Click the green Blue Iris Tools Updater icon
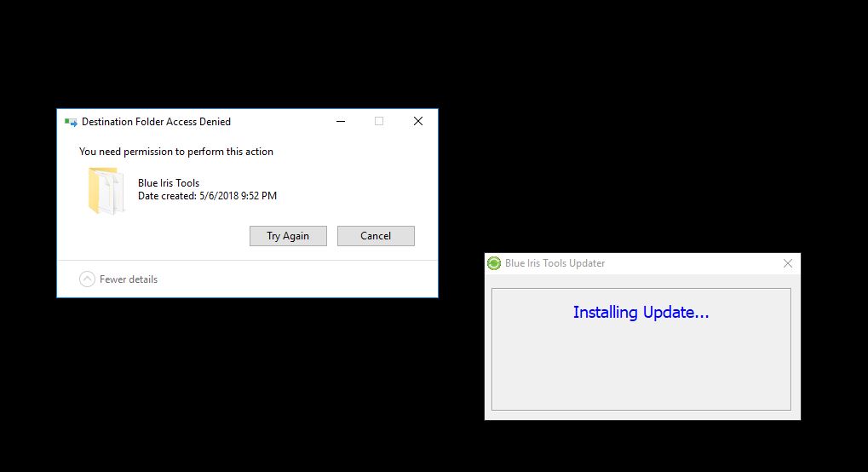The height and width of the screenshot is (472, 868). pos(494,263)
